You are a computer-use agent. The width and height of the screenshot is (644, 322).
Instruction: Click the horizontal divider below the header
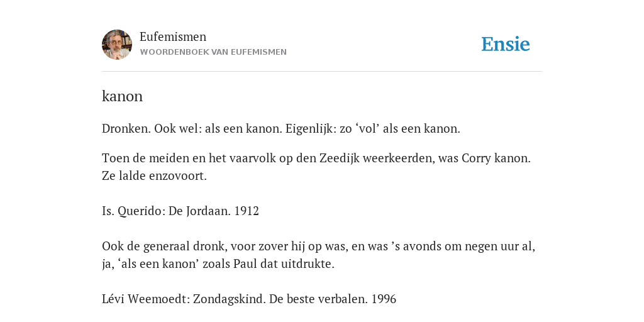(x=322, y=72)
